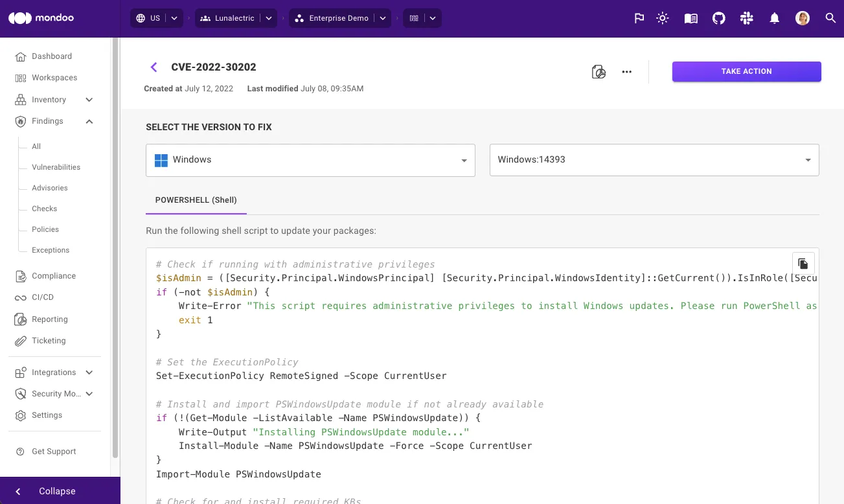This screenshot has width=844, height=504.
Task: Copy the PowerShell script to clipboard
Action: point(803,263)
